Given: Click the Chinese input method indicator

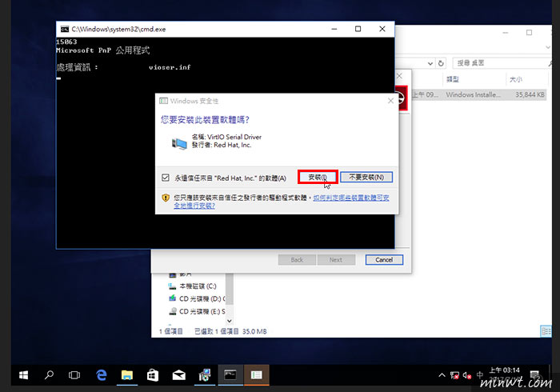Looking at the screenshot, I should (x=480, y=374).
